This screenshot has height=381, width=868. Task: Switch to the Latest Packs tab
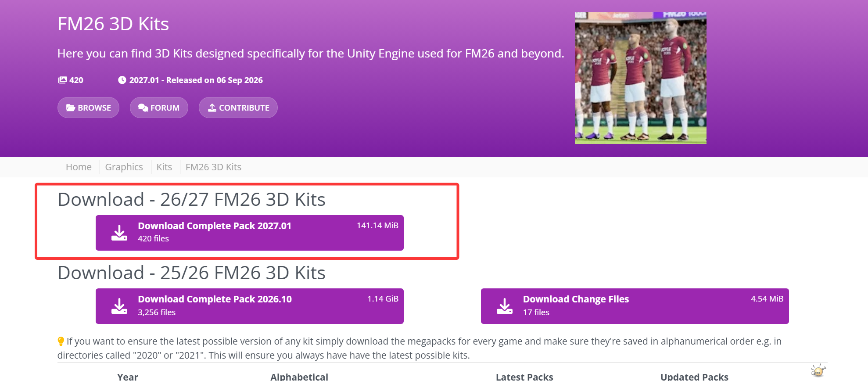524,377
